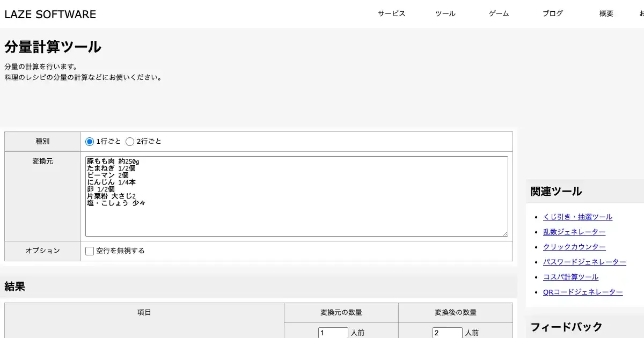Viewport: 644px width, 338px height.
Task: Select the 2行ごと radio button
Action: coord(130,142)
